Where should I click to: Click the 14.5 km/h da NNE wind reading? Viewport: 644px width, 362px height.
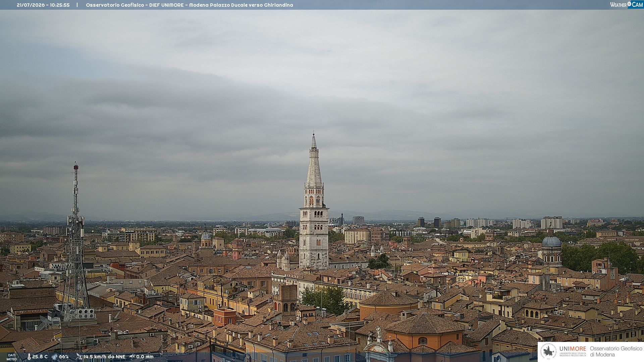tap(104, 357)
